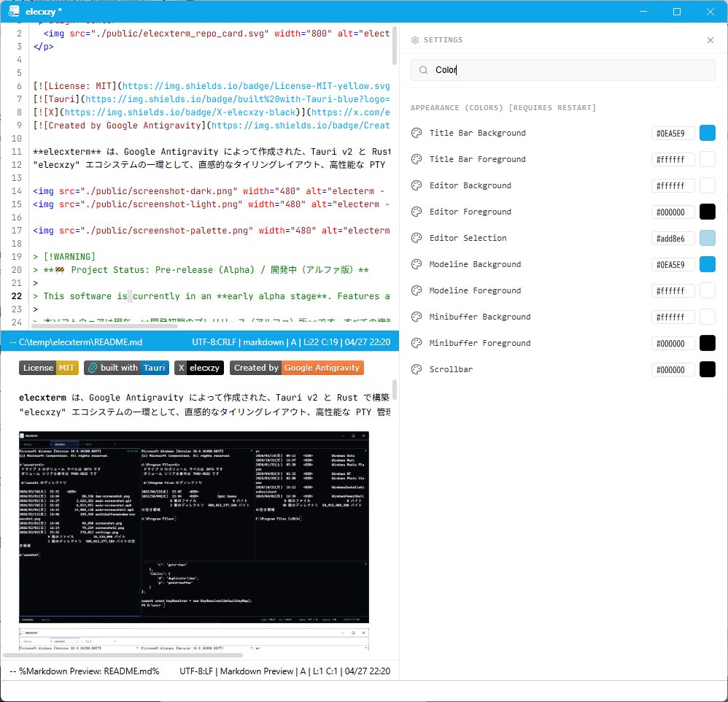Click the palette icon for Editor Foreground
728x702 pixels.
tap(415, 212)
